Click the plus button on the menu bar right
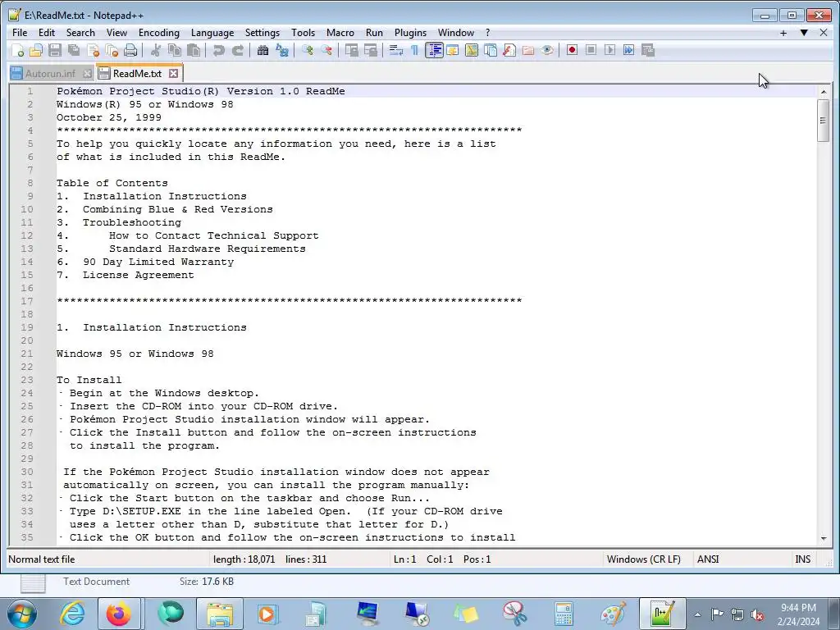840x630 pixels. coord(783,33)
